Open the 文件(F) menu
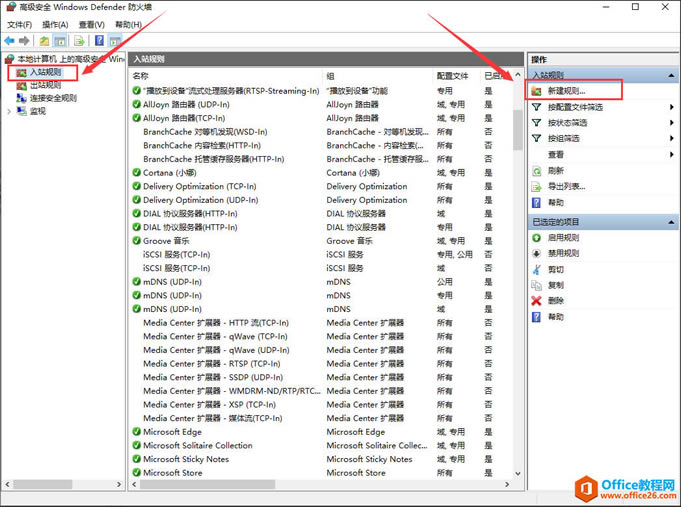This screenshot has height=507, width=681. pos(20,25)
